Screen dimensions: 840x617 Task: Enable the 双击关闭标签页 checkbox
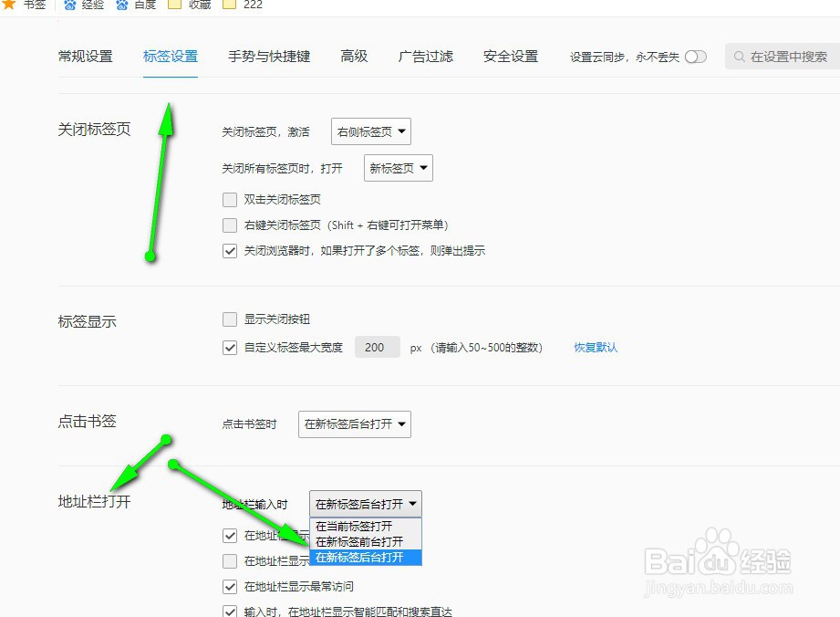pyautogui.click(x=230, y=199)
